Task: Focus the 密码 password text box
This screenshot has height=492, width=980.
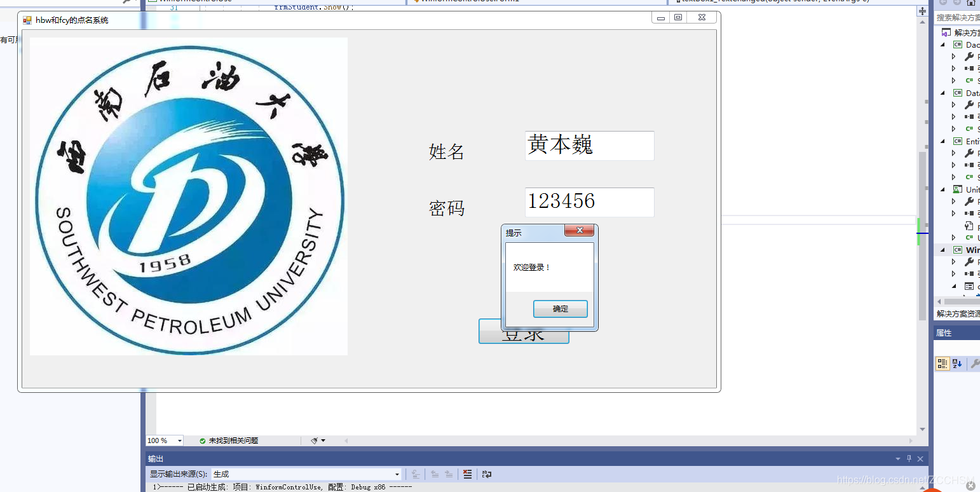Action: (589, 202)
